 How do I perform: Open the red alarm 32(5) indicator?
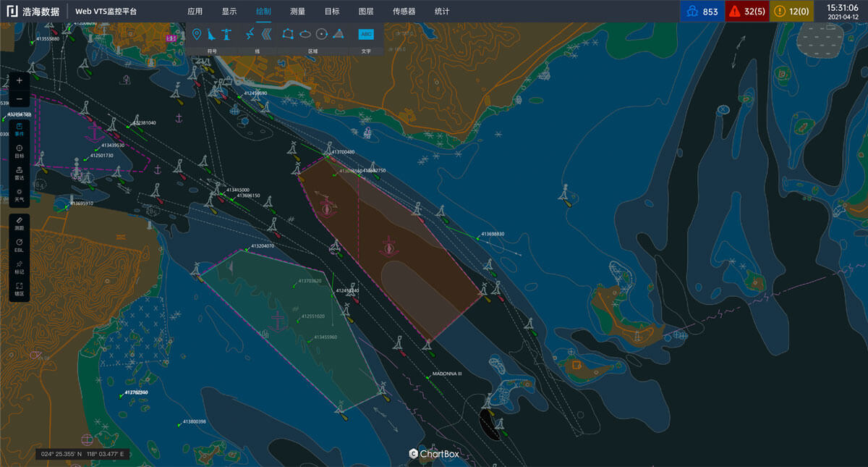747,12
